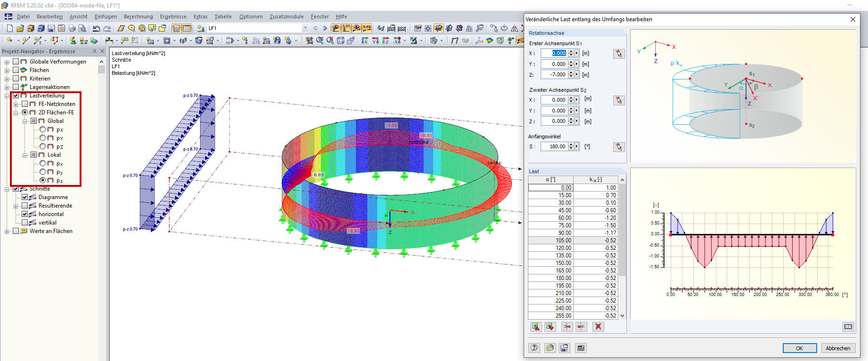Click the view in Z direction icon
868x361 pixels.
(386, 40)
